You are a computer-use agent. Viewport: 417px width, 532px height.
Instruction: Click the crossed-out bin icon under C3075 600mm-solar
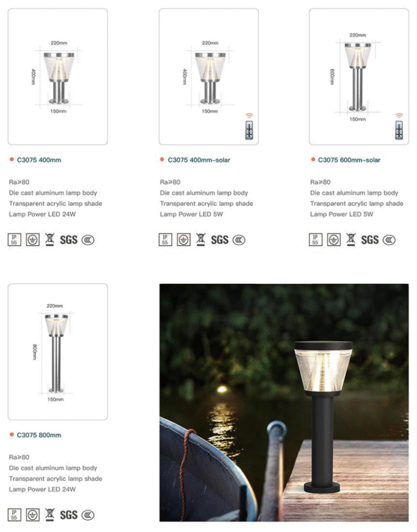pyautogui.click(x=350, y=240)
